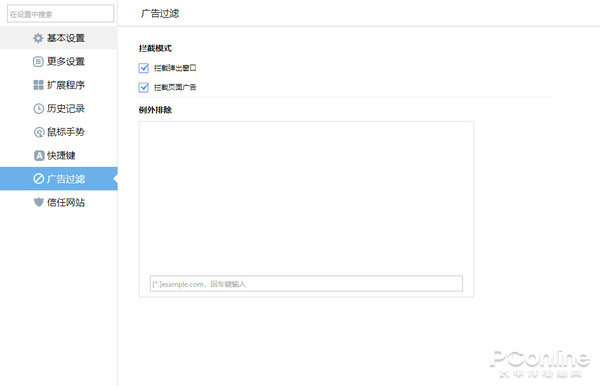The width and height of the screenshot is (600, 386).
Task: Open the 信任网站 page
Action: coord(59,202)
